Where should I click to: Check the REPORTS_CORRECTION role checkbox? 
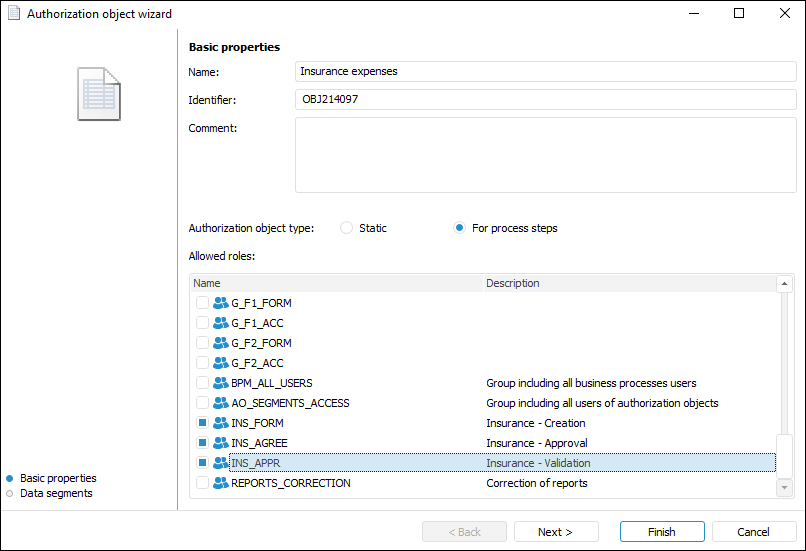(x=202, y=483)
